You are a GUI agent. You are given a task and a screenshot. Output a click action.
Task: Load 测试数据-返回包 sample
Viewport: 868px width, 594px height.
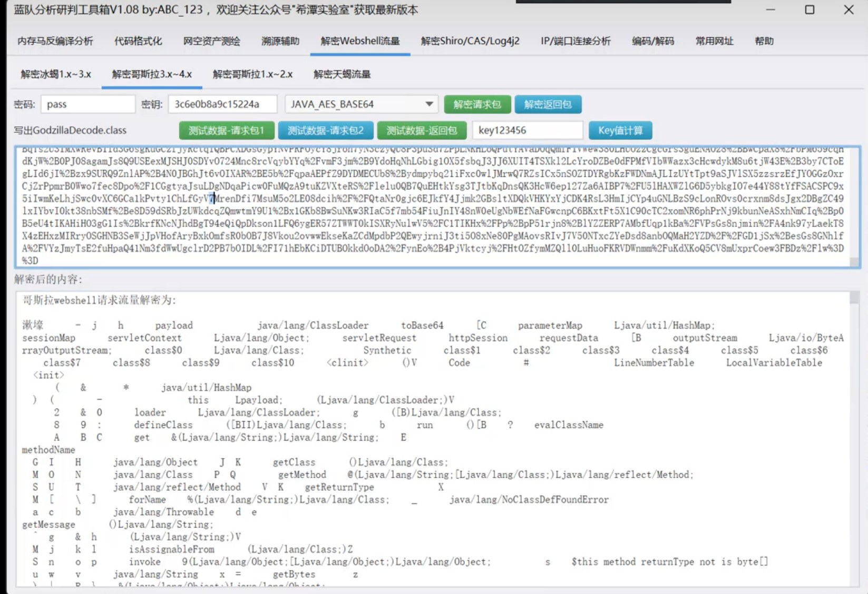422,131
